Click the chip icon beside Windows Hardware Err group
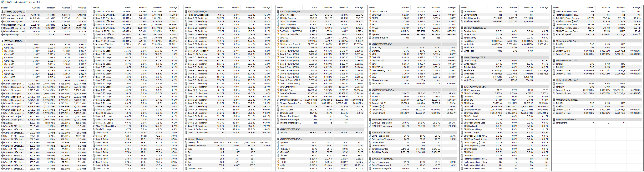The image size is (644, 172). coord(554,119)
